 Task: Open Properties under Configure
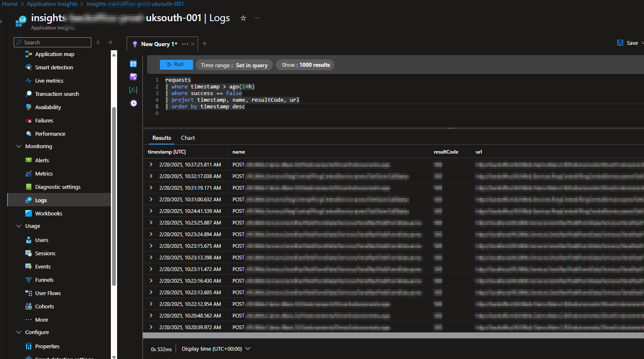click(47, 346)
